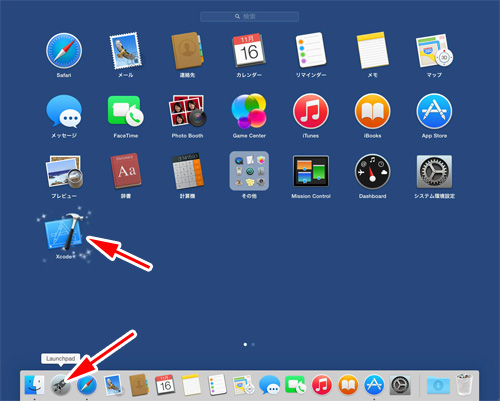Open Safari from the Dock
500x401 pixels.
click(87, 385)
